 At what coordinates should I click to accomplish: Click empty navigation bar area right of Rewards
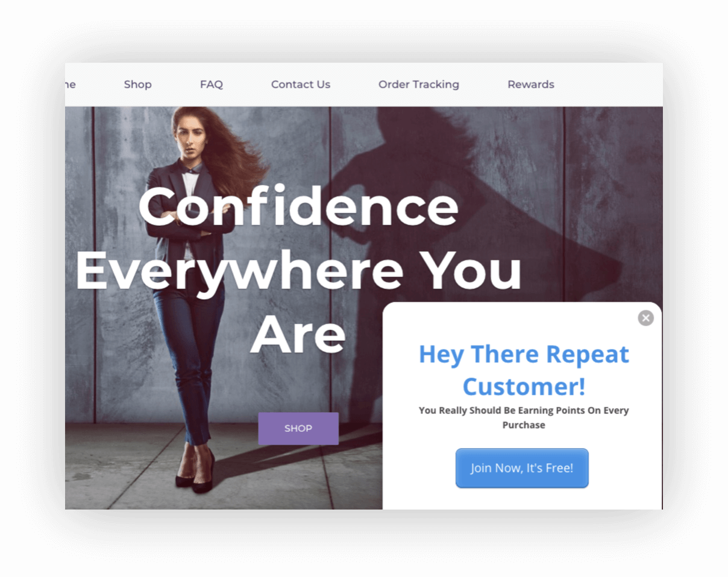pyautogui.click(x=609, y=84)
